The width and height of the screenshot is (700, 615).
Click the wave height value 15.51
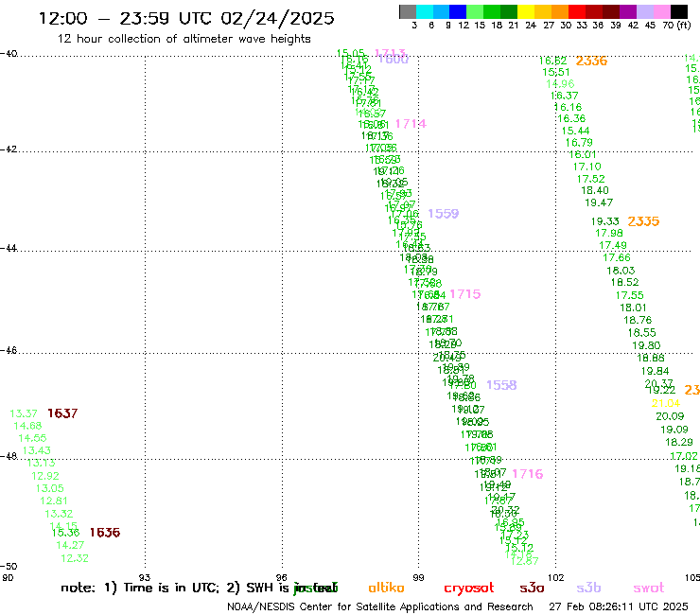pyautogui.click(x=556, y=72)
